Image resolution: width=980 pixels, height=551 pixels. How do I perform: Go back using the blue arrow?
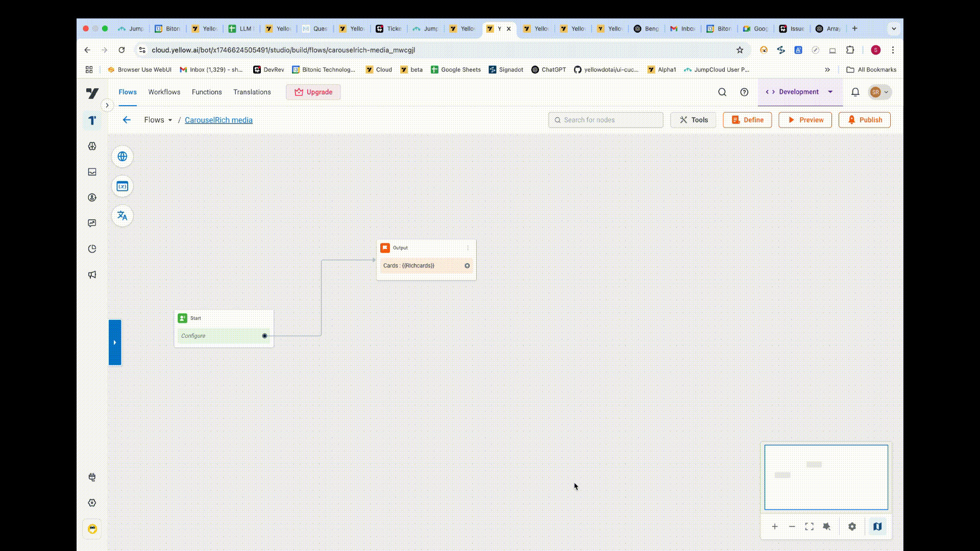(127, 120)
